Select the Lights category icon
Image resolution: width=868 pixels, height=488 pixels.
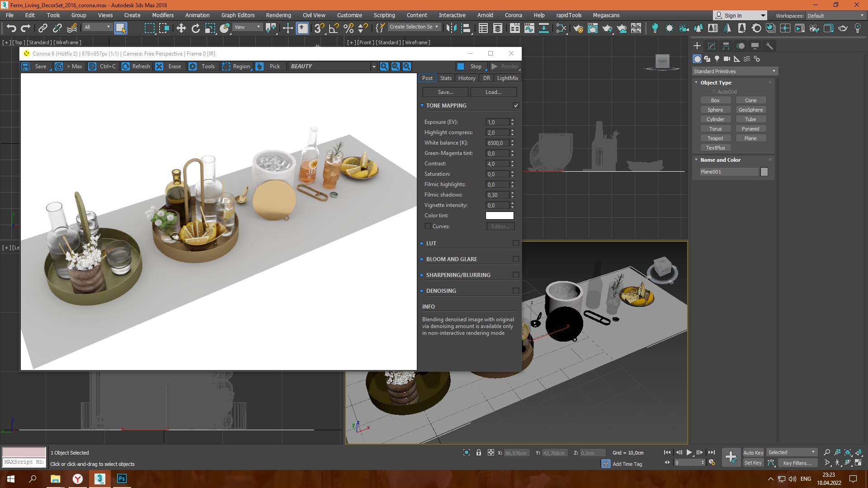click(717, 59)
